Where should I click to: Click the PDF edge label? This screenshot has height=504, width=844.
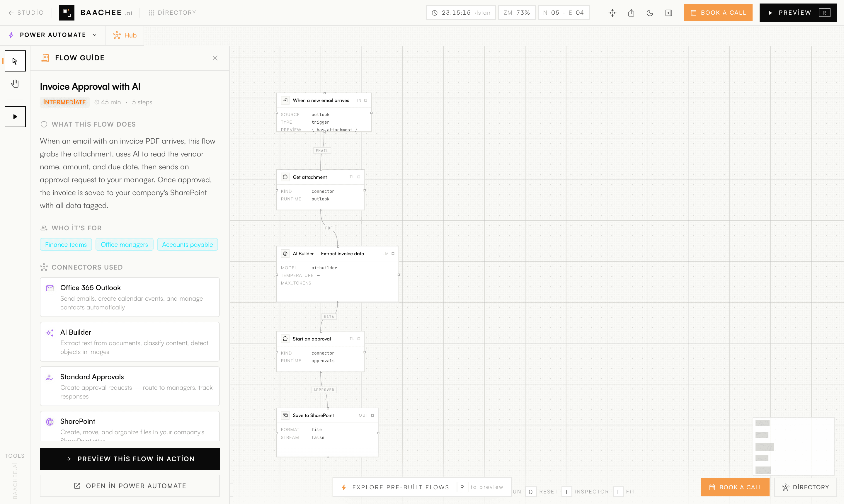click(329, 228)
